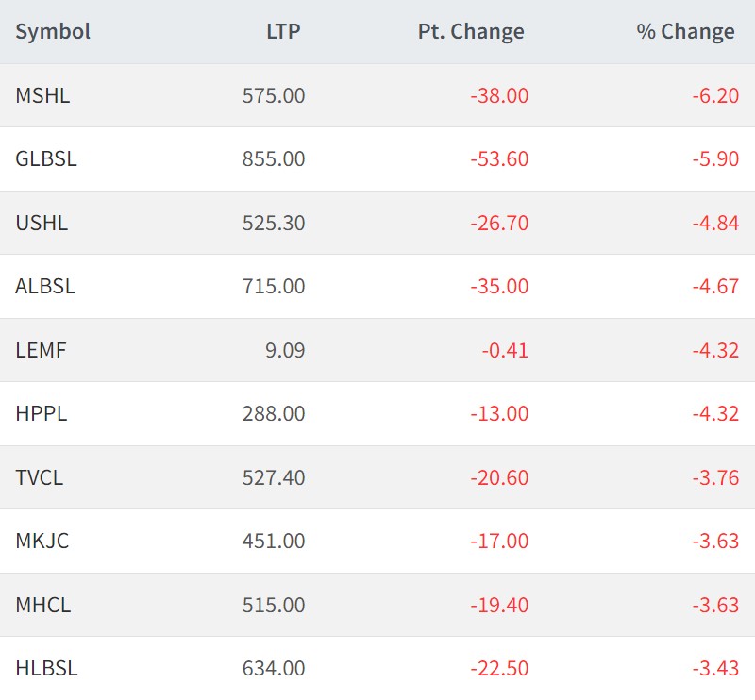The image size is (755, 700).
Task: Click the LEMF symbol link
Action: tap(41, 350)
